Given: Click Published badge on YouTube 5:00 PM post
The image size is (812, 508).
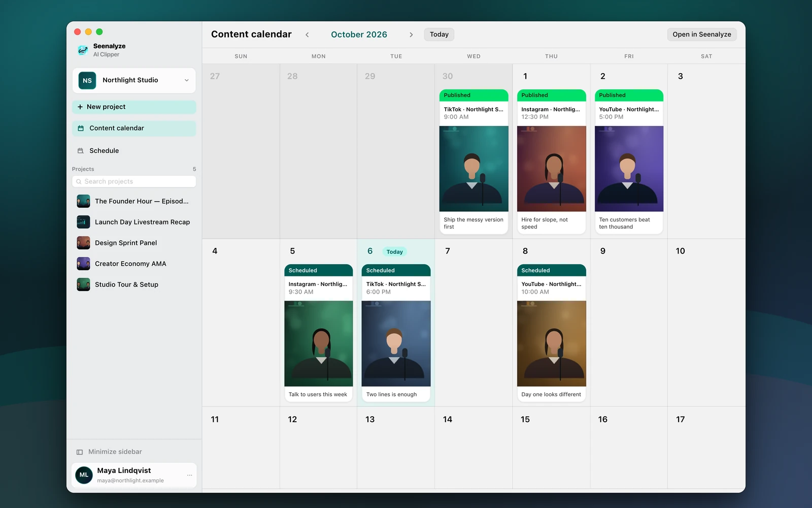Looking at the screenshot, I should [x=629, y=96].
